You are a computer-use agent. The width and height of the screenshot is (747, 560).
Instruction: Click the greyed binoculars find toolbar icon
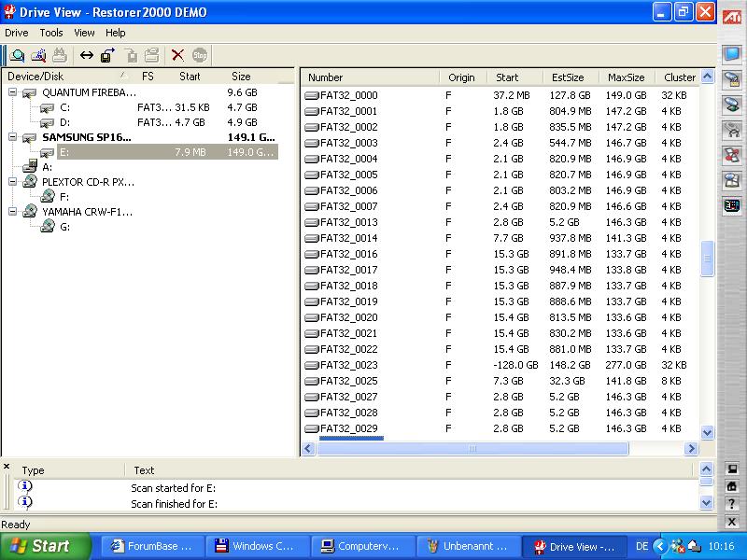60,56
